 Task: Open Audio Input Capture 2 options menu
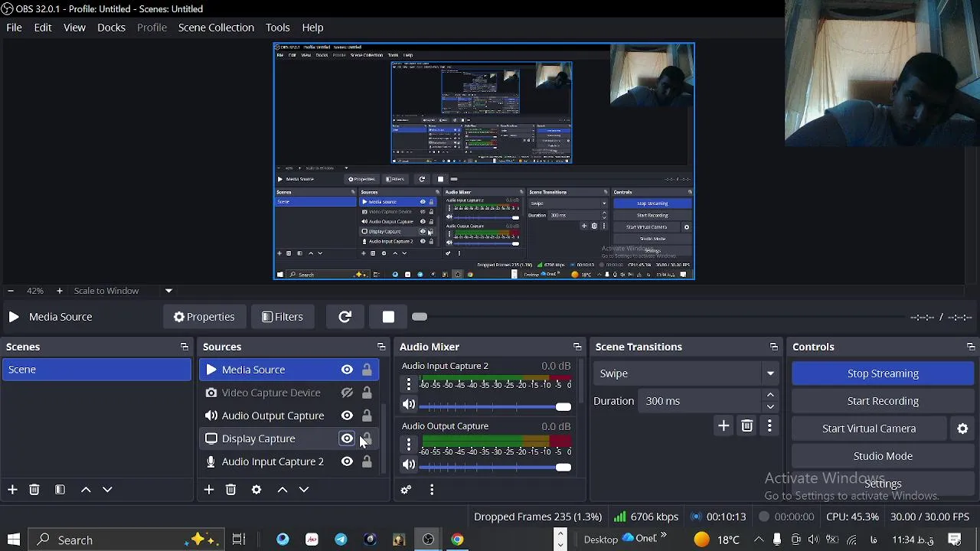409,383
